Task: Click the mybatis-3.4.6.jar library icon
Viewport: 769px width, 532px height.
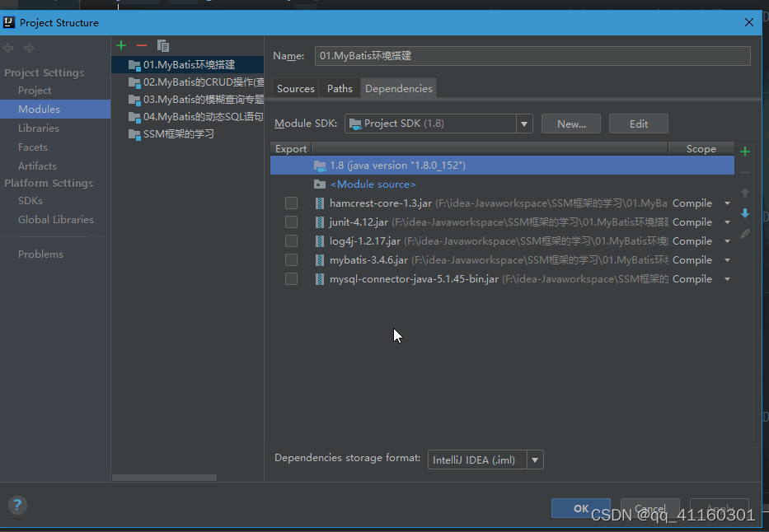Action: coord(319,259)
